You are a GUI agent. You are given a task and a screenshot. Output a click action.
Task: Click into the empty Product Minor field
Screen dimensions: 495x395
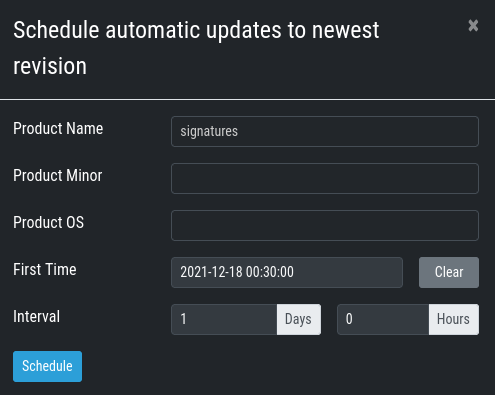pos(325,178)
